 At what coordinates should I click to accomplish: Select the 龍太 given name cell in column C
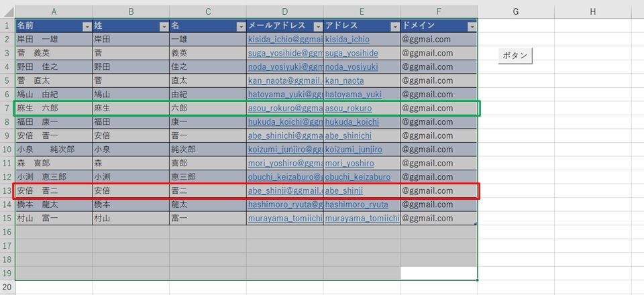pos(208,204)
